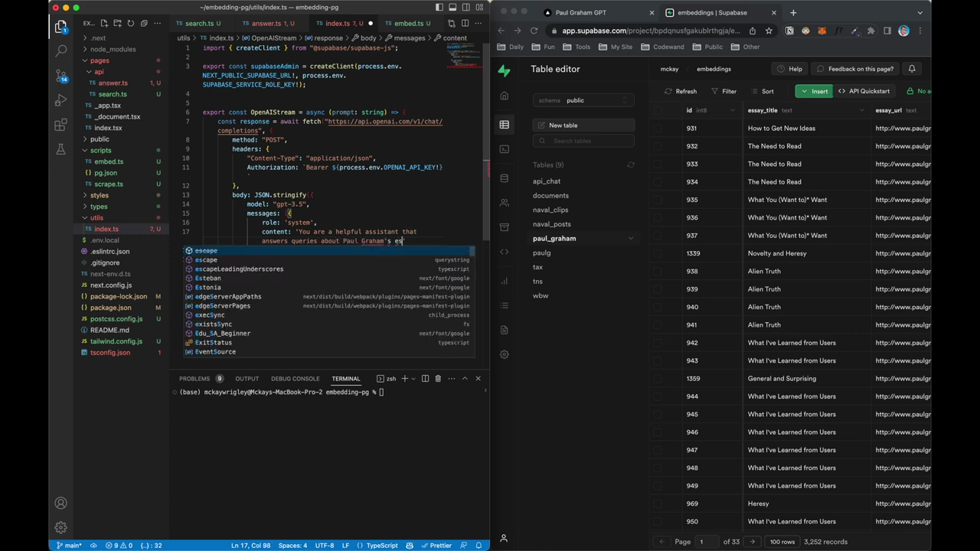
Task: Switch to embed.ts editor tab
Action: tap(408, 23)
